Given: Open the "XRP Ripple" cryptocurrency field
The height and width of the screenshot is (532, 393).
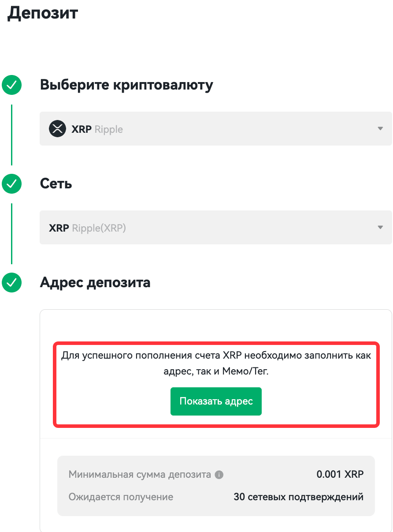Looking at the screenshot, I should coord(216,129).
